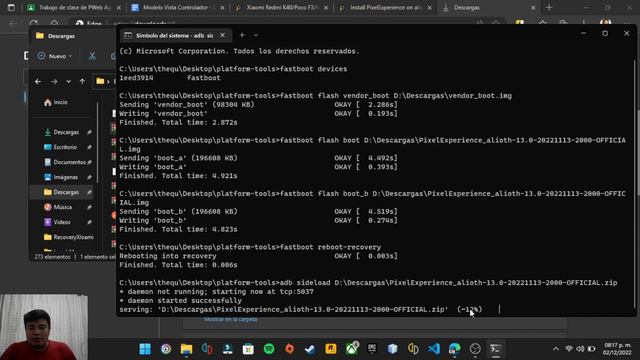The width and height of the screenshot is (640, 360).
Task: Click 'Mostrar en la carpeta' link in Edge downloads
Action: click(x=231, y=320)
